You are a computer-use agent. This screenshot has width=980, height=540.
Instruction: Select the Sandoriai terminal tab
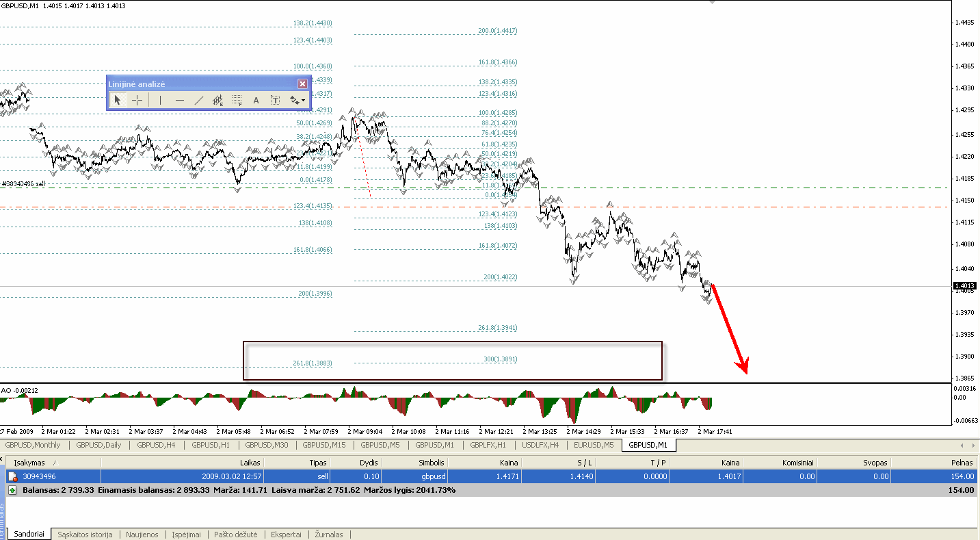point(30,534)
